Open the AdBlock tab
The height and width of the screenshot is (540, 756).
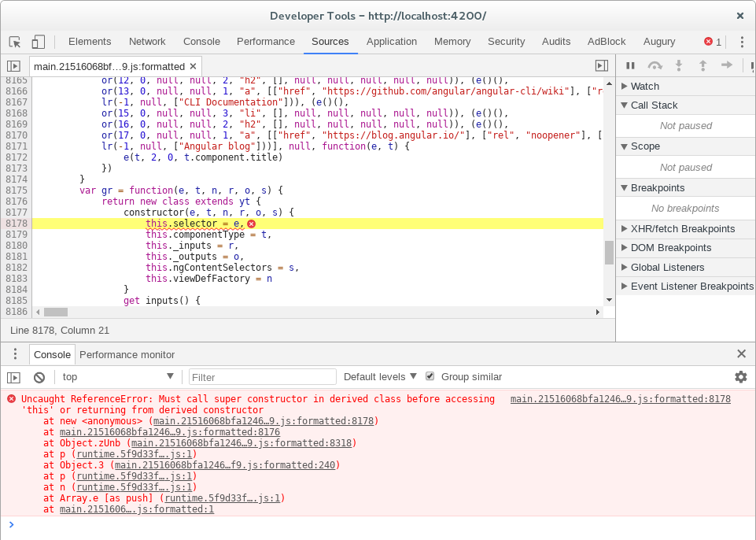pos(607,42)
